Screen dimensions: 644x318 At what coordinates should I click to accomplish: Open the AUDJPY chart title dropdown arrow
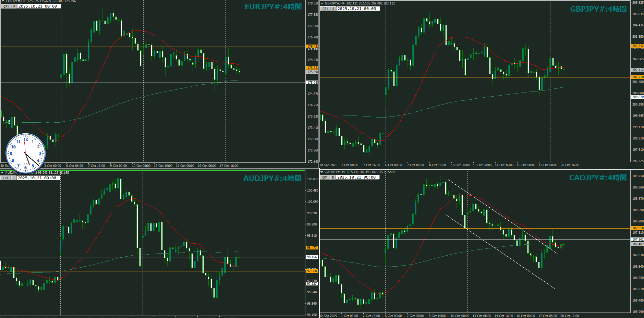tap(2, 173)
